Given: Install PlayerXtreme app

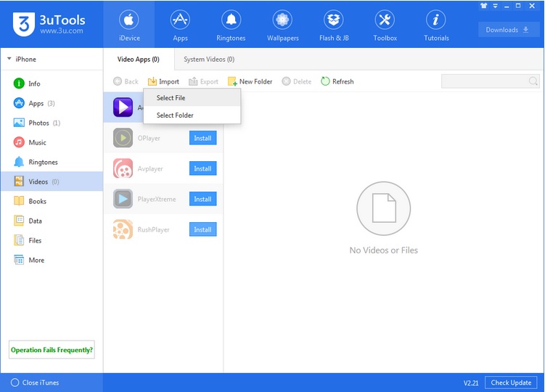Looking at the screenshot, I should pos(202,199).
